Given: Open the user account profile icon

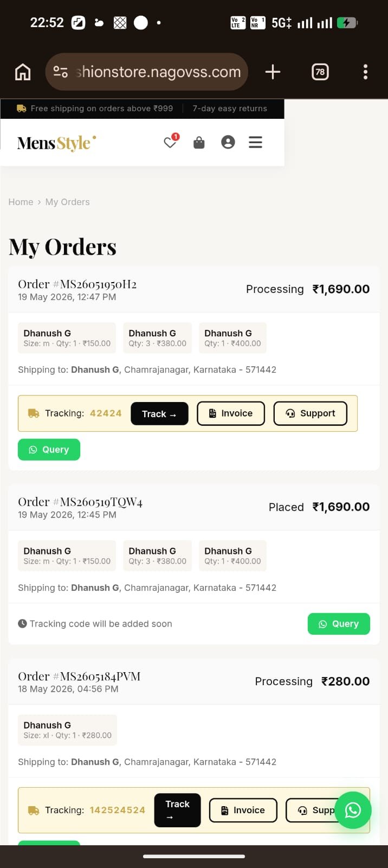Looking at the screenshot, I should pyautogui.click(x=228, y=142).
